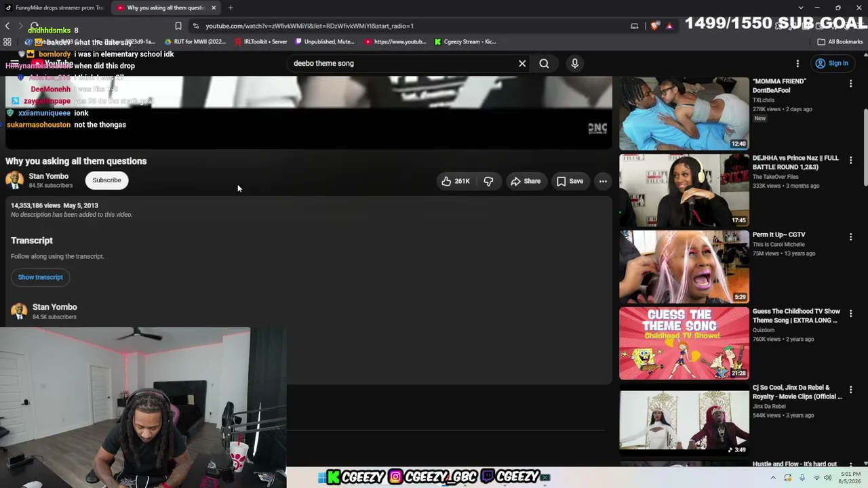Image resolution: width=868 pixels, height=488 pixels.
Task: Subscribe to Stan Yombo channel
Action: [x=106, y=180]
